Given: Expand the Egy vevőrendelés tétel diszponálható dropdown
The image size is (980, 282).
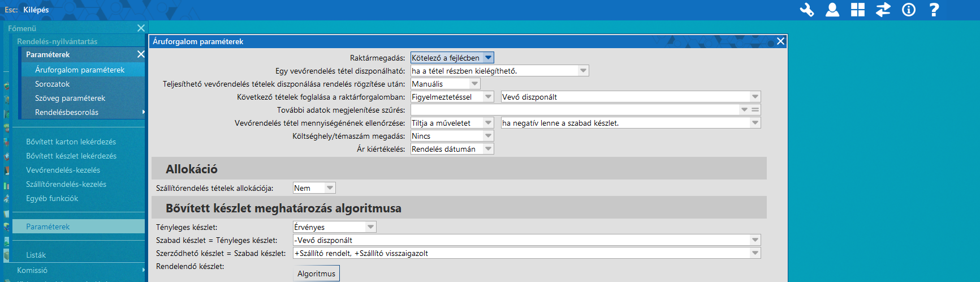Looking at the screenshot, I should (583, 71).
